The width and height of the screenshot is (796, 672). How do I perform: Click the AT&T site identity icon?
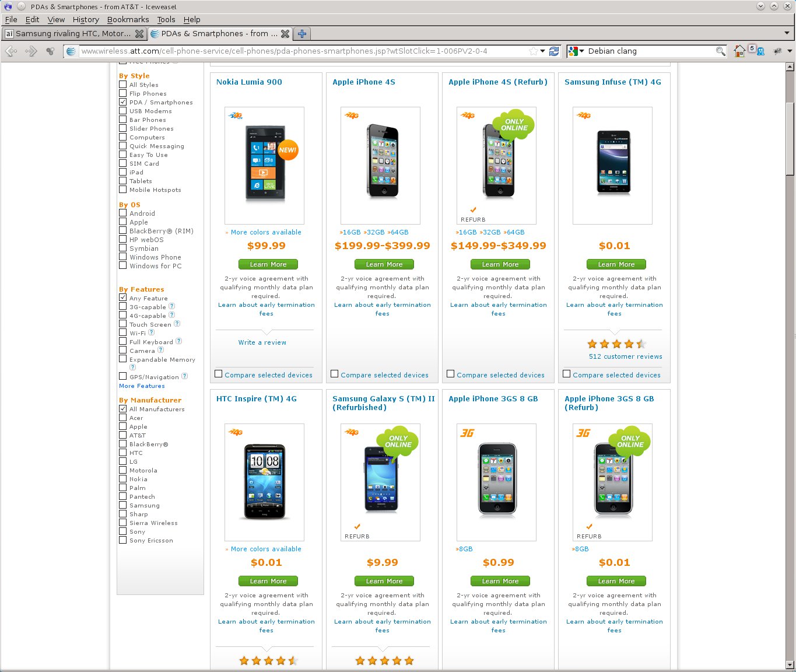71,51
